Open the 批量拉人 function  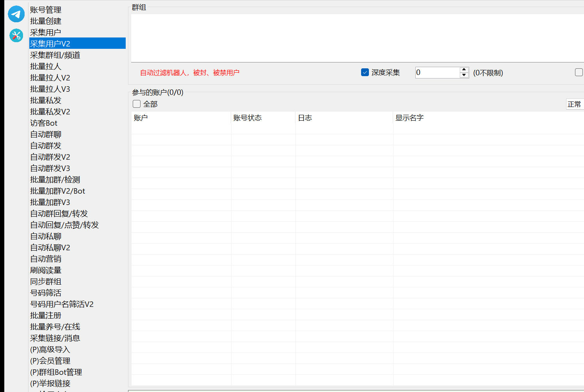click(x=77, y=66)
